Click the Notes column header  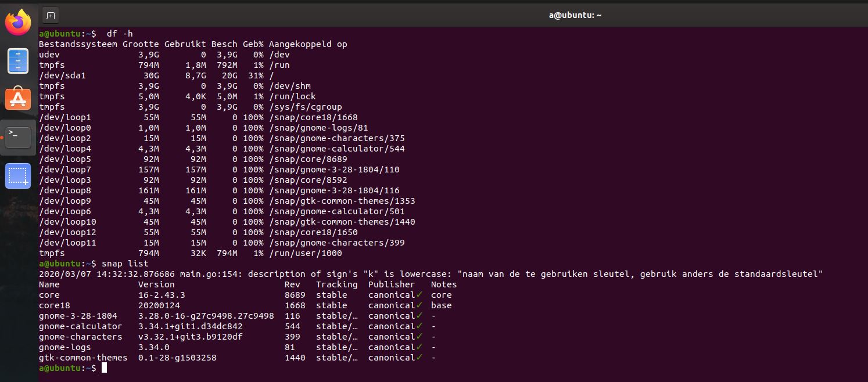tap(444, 284)
